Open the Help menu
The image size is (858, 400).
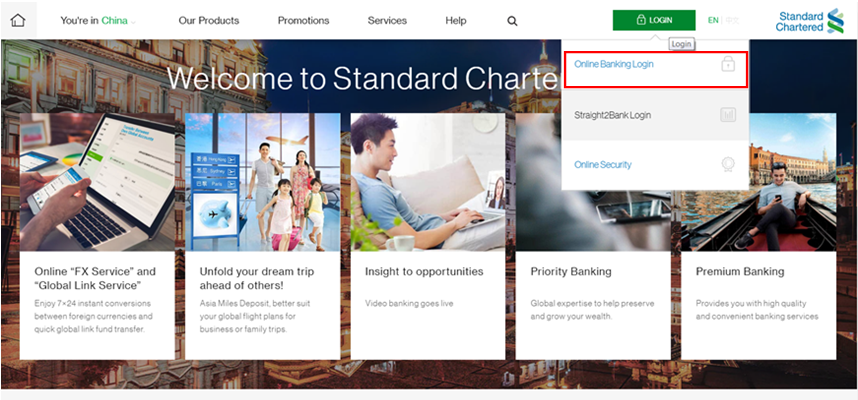456,21
